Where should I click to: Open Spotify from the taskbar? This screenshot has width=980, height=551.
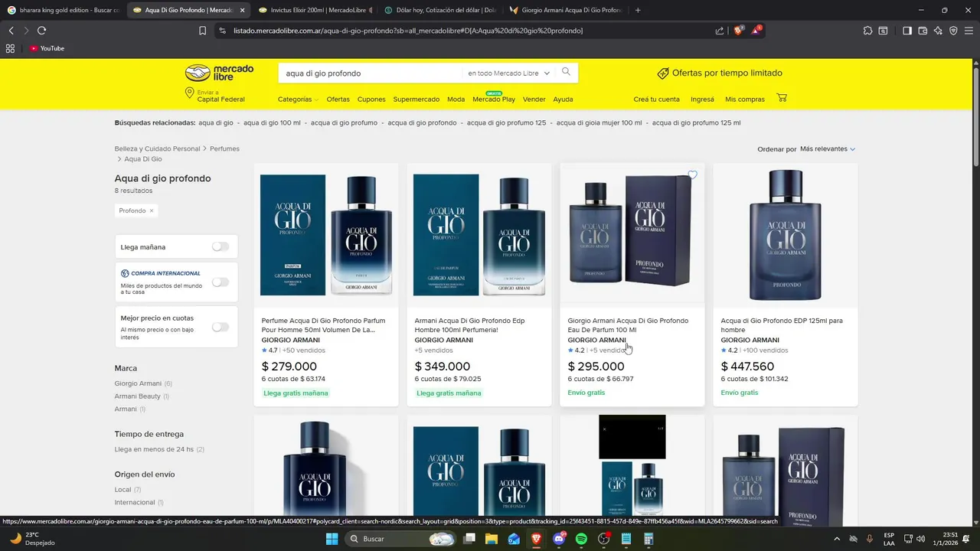581,539
